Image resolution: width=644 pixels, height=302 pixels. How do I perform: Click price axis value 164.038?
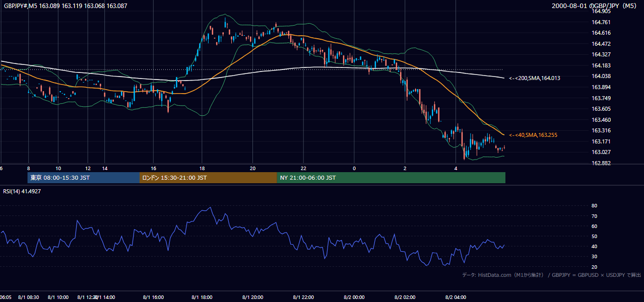pyautogui.click(x=602, y=77)
